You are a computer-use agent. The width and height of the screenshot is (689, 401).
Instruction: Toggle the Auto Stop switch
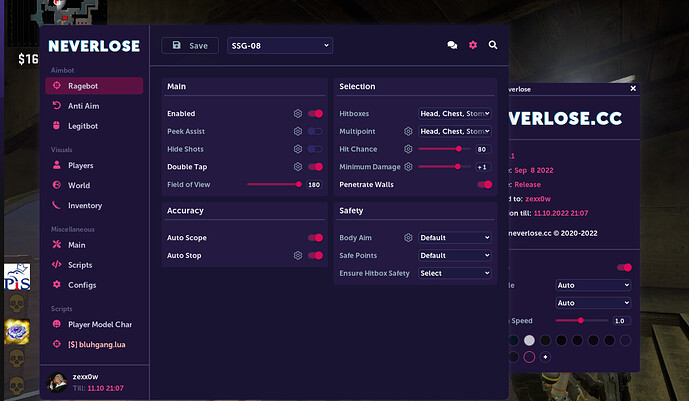315,256
